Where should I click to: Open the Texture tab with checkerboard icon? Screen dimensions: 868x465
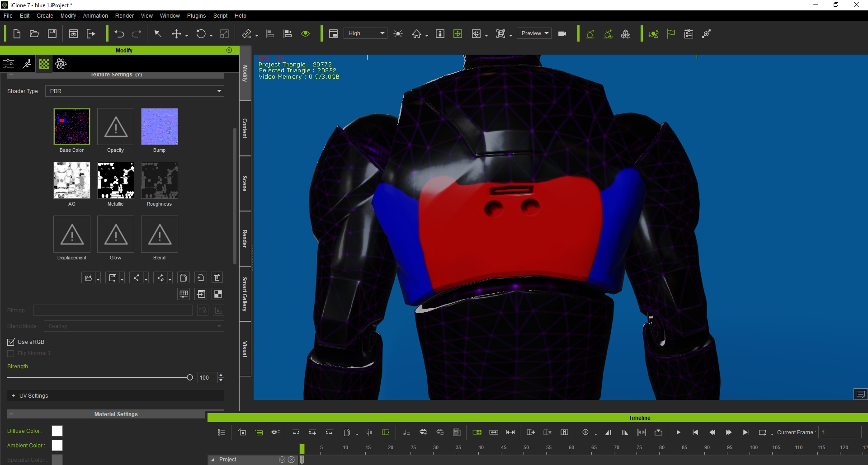point(44,64)
